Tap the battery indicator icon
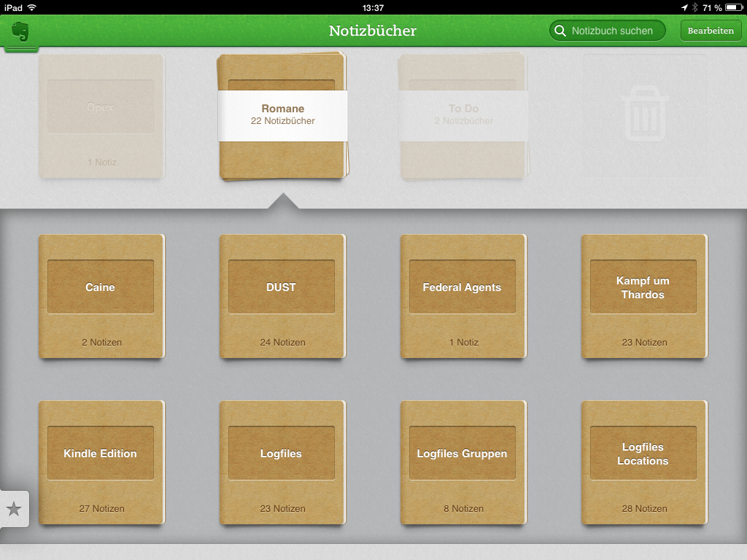 pyautogui.click(x=733, y=7)
